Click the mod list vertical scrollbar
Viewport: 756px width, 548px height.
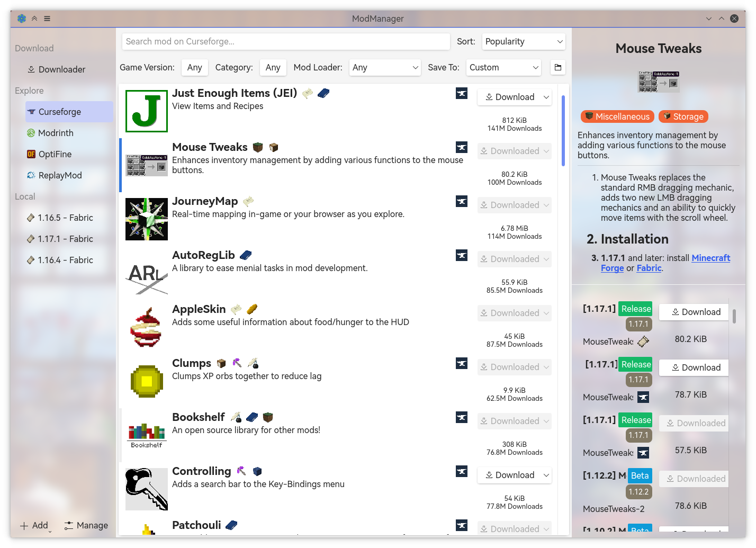[x=563, y=130]
